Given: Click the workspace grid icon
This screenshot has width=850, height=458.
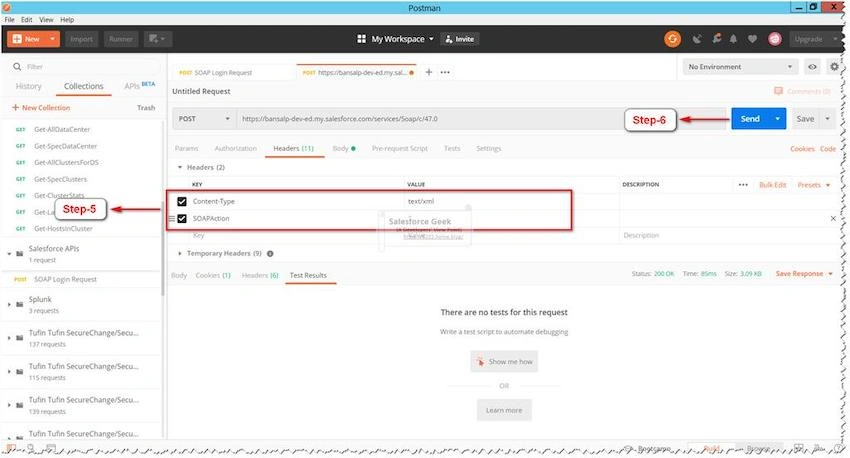Looking at the screenshot, I should pyautogui.click(x=361, y=39).
